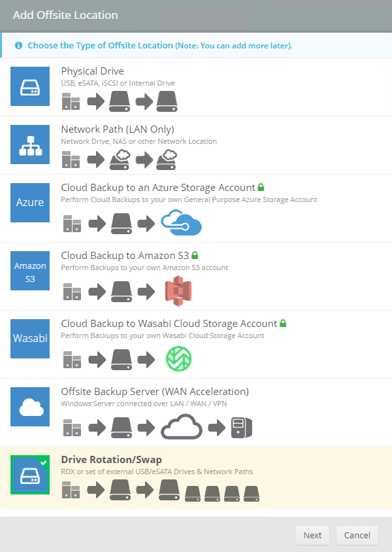Click the green Wasabi circle logo

pos(178,359)
